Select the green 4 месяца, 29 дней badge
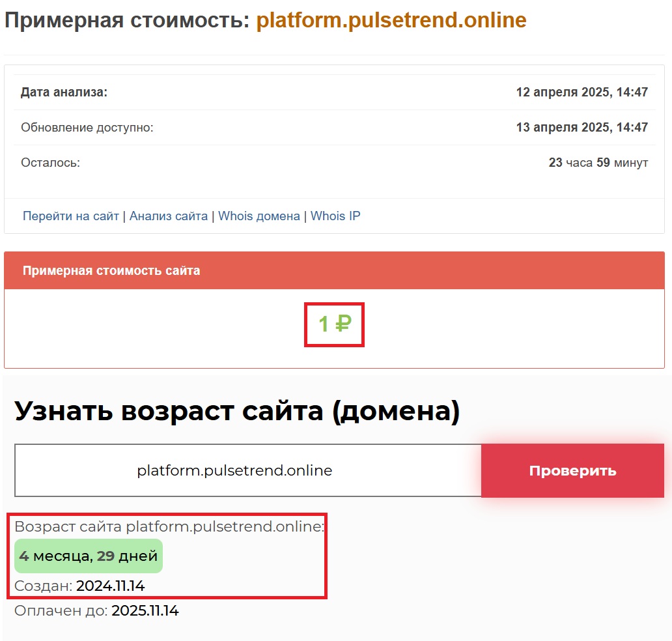672x641 pixels. pos(89,556)
